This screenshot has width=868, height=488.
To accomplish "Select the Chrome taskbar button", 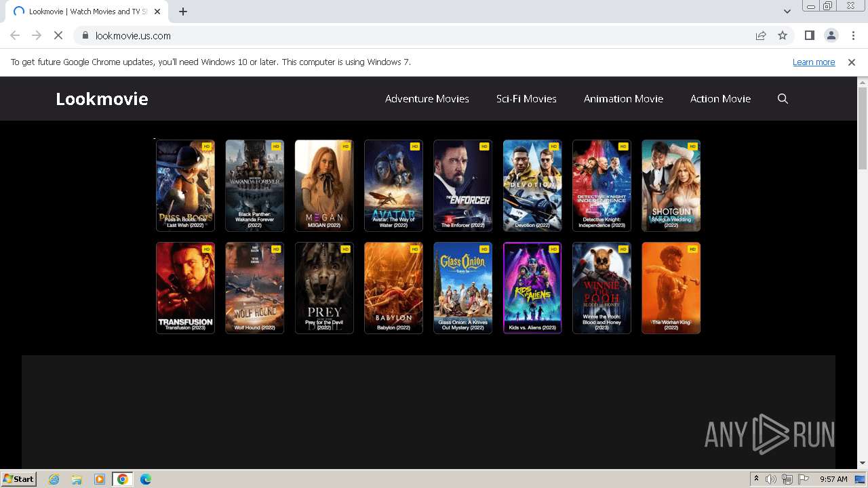I will tap(122, 479).
